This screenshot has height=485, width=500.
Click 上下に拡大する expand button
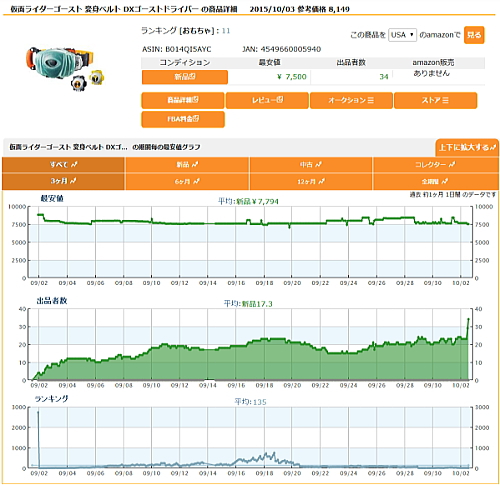point(467,147)
